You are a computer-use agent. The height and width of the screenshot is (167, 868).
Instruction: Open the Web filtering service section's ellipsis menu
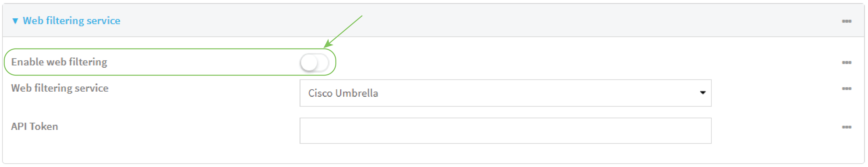(x=846, y=21)
